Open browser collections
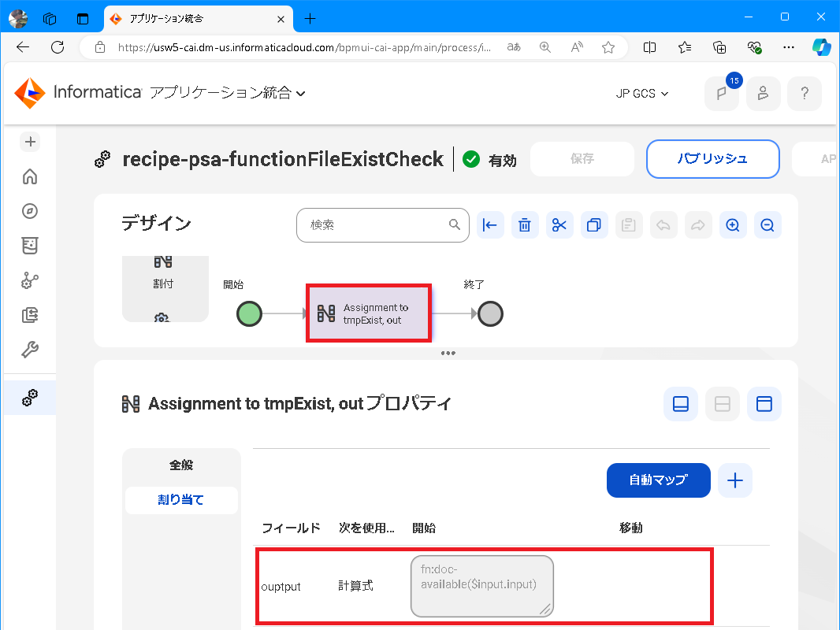The width and height of the screenshot is (840, 630). (719, 47)
